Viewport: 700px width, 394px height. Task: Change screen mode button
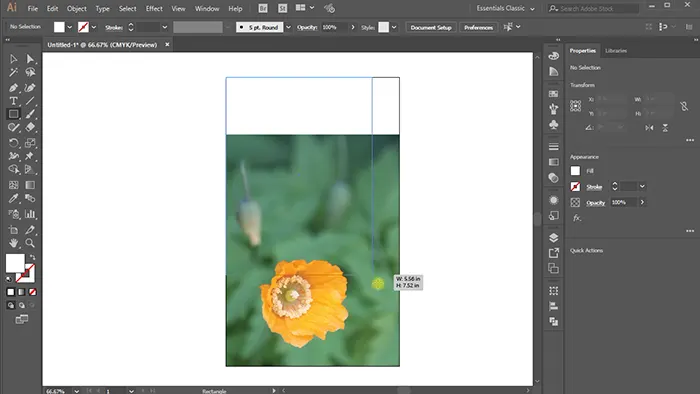[x=21, y=319]
